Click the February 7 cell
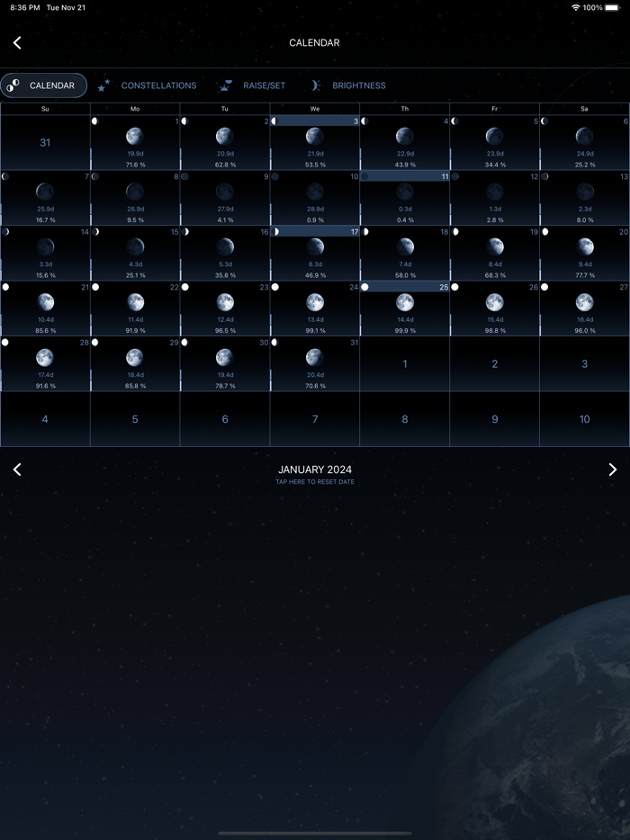The height and width of the screenshot is (840, 630). 315,419
